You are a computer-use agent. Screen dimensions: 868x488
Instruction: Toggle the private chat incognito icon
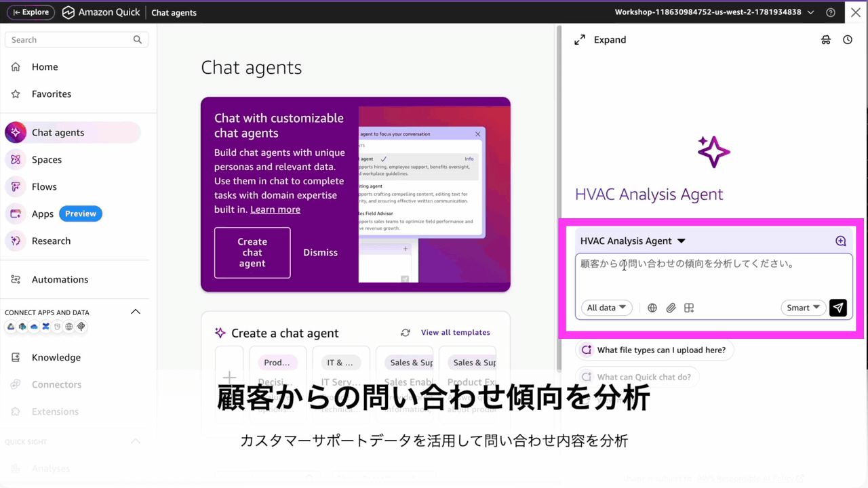pos(826,40)
